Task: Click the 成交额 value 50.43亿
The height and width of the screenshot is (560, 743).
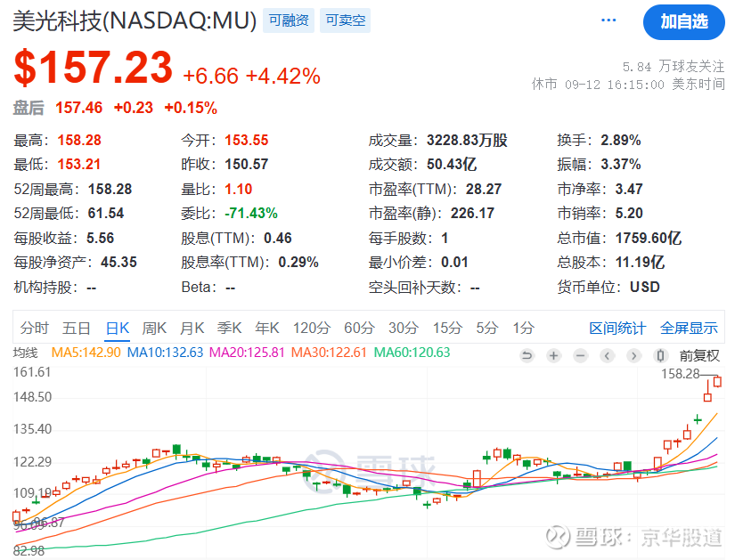Action: 452,164
